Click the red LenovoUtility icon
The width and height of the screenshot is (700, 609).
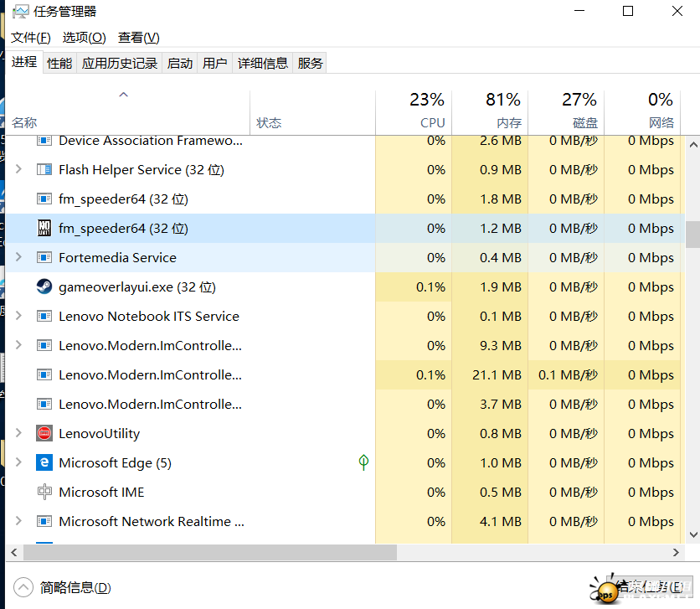coord(44,433)
